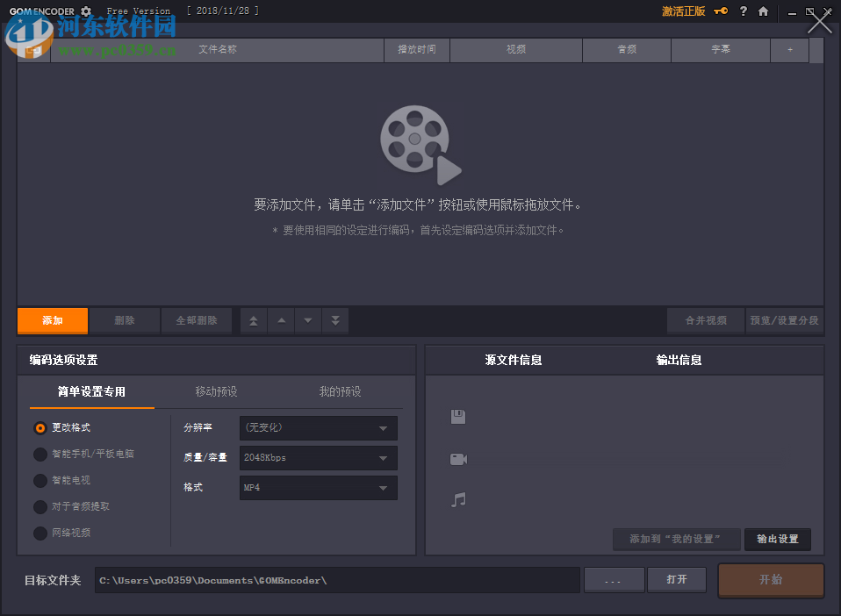The image size is (841, 616).
Task: Click the + column header button
Action: click(789, 50)
